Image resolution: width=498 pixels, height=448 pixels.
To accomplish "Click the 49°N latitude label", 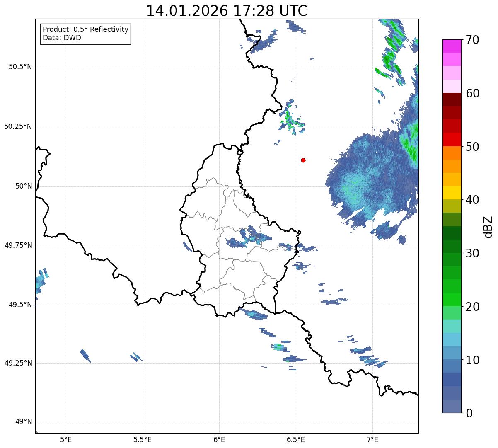I will (x=24, y=422).
